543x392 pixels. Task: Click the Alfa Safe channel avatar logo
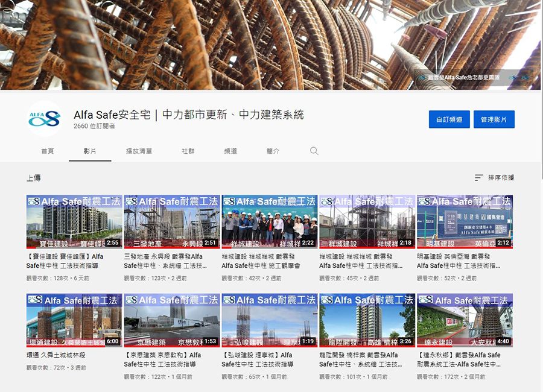pos(45,119)
